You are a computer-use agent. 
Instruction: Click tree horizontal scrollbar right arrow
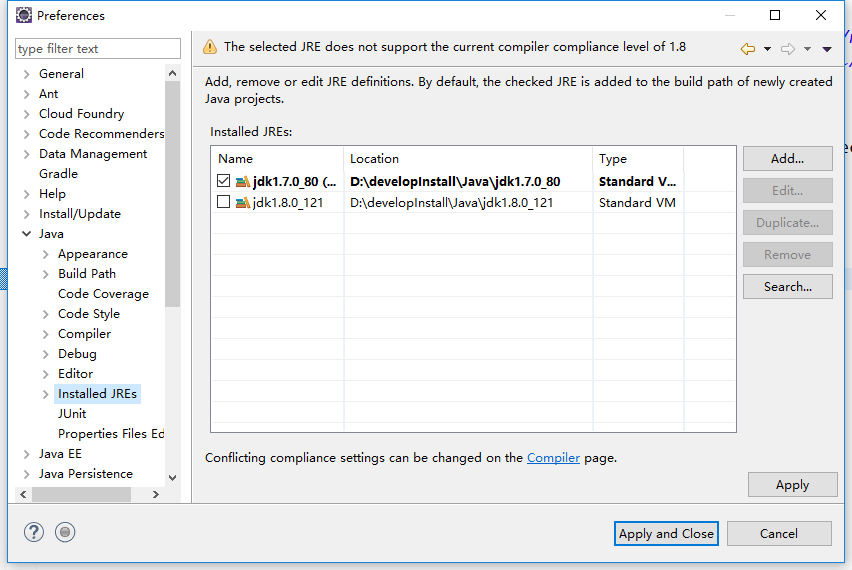[x=156, y=494]
